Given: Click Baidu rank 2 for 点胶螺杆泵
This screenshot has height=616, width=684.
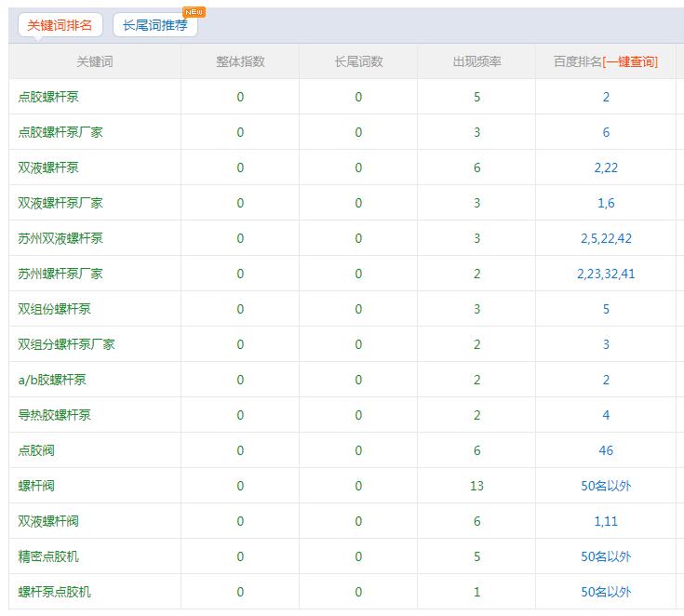Looking at the screenshot, I should tap(606, 97).
